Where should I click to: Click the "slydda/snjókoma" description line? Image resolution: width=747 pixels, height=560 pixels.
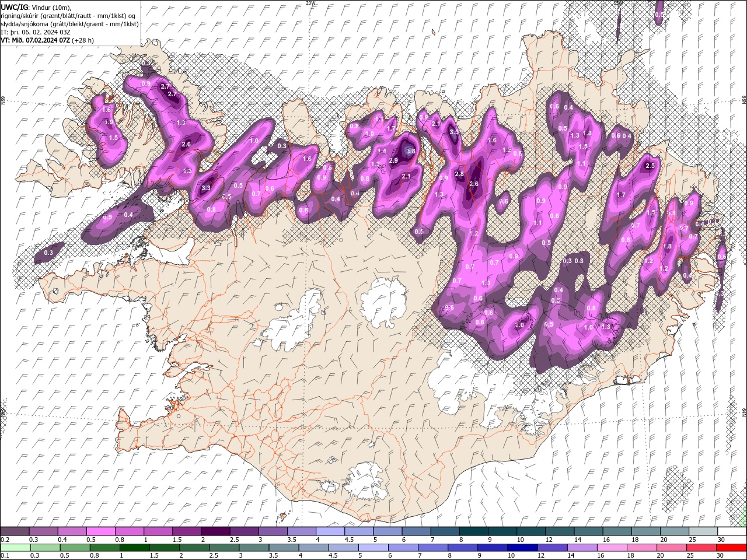[x=69, y=24]
